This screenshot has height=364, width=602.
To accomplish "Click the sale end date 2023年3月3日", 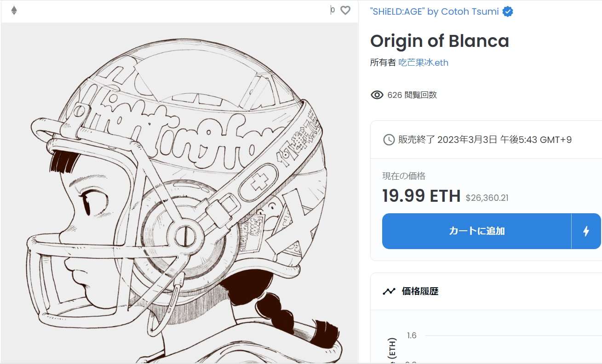I will point(467,140).
